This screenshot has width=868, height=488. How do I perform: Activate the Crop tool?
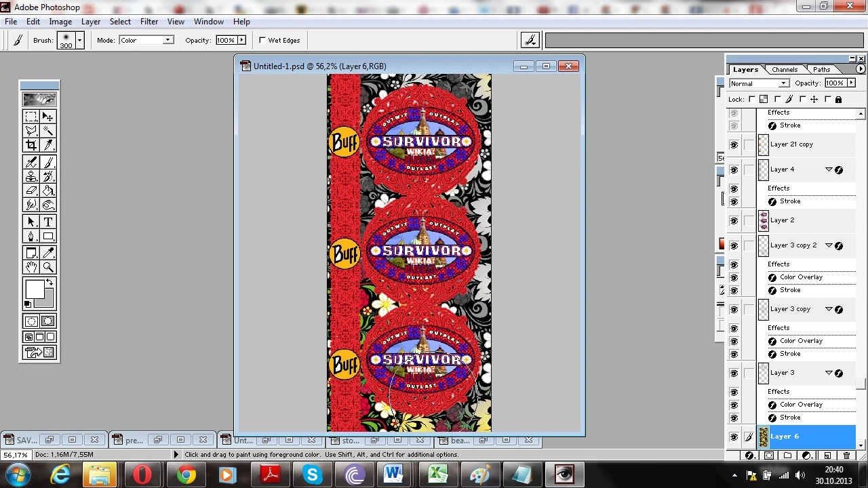point(31,145)
